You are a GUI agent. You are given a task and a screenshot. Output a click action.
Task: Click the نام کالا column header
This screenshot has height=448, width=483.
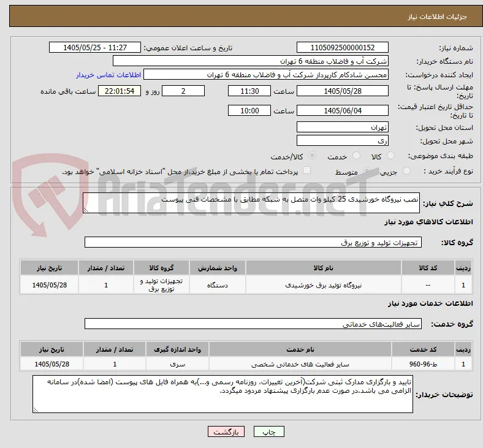(324, 268)
